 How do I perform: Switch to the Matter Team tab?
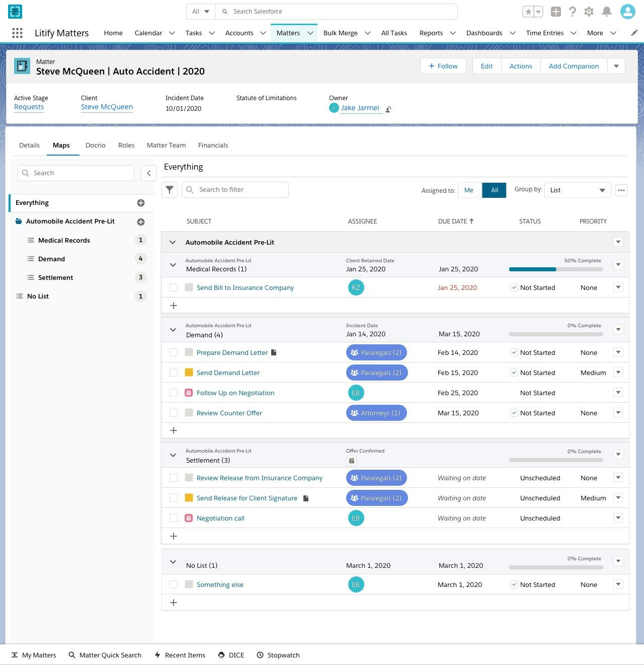click(167, 145)
